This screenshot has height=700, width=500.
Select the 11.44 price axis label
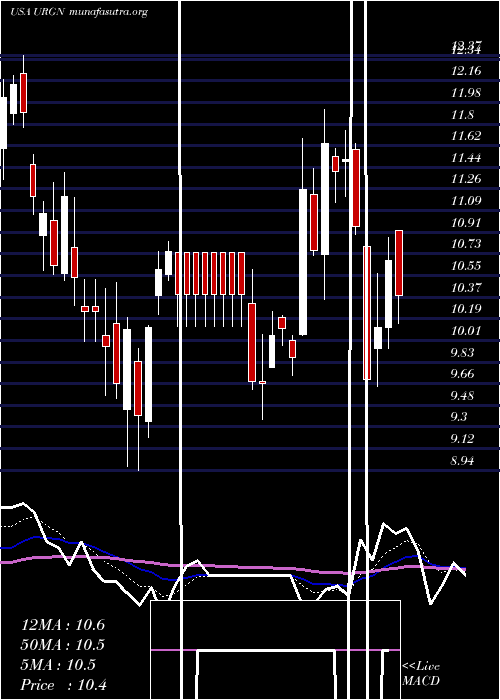(x=466, y=158)
